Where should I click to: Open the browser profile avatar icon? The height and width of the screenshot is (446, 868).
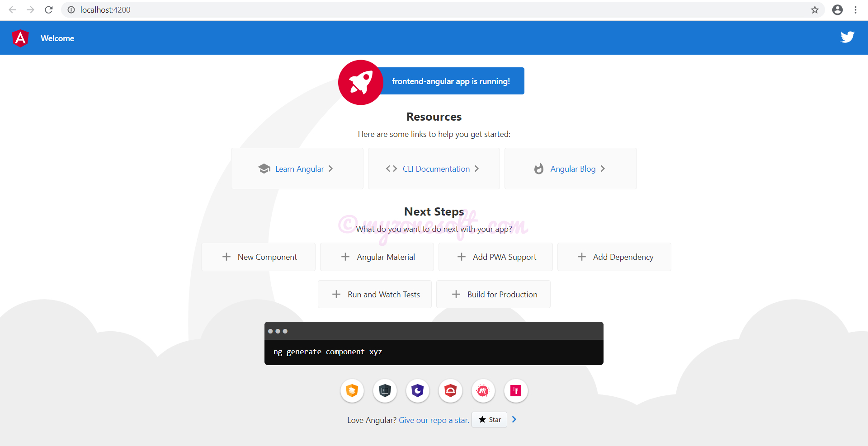tap(837, 9)
